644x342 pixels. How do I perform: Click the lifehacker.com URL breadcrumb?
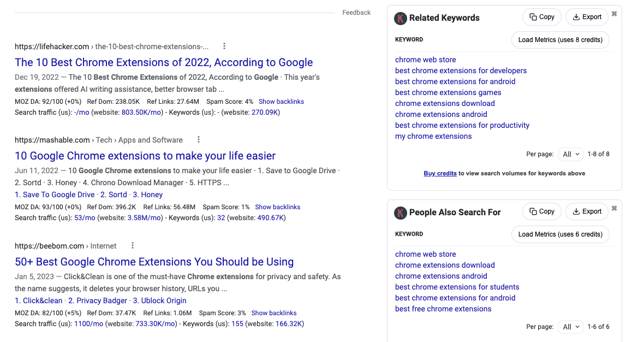pos(111,47)
